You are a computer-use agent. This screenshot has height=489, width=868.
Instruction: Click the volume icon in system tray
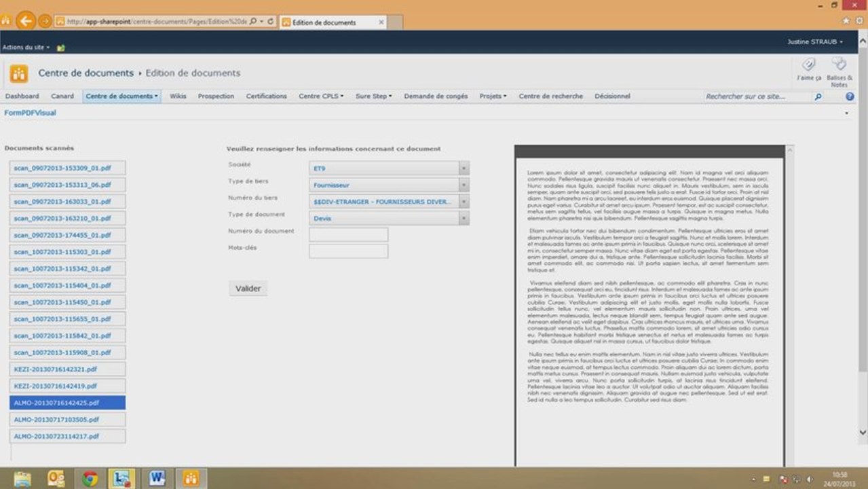(x=809, y=479)
